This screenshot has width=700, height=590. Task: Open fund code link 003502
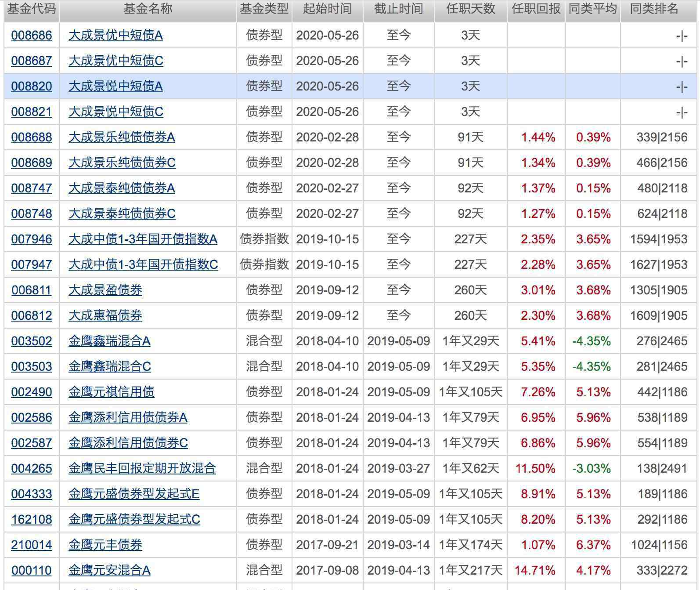32,341
